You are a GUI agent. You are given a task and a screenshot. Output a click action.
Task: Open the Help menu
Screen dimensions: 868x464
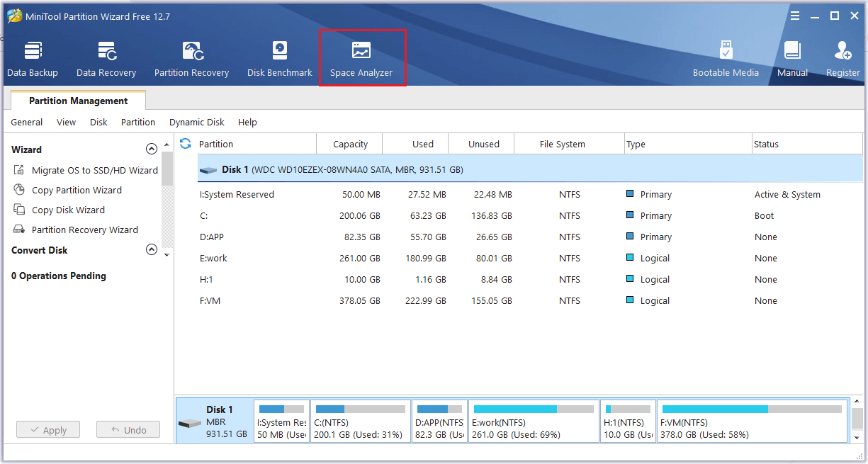[x=247, y=122]
